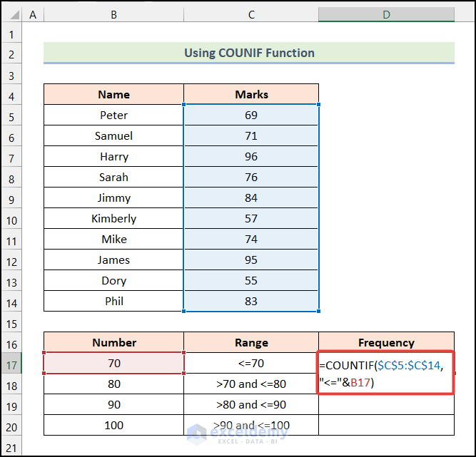Click the empty Frequency cell beside '>80 and <=90'
476x457 pixels.
386,405
